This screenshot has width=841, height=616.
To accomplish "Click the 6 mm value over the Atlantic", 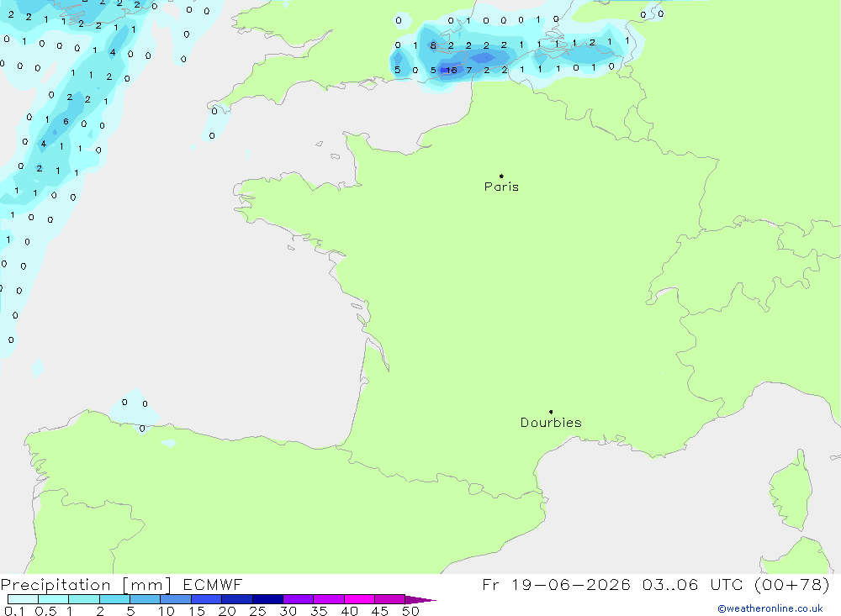I will coord(66,122).
